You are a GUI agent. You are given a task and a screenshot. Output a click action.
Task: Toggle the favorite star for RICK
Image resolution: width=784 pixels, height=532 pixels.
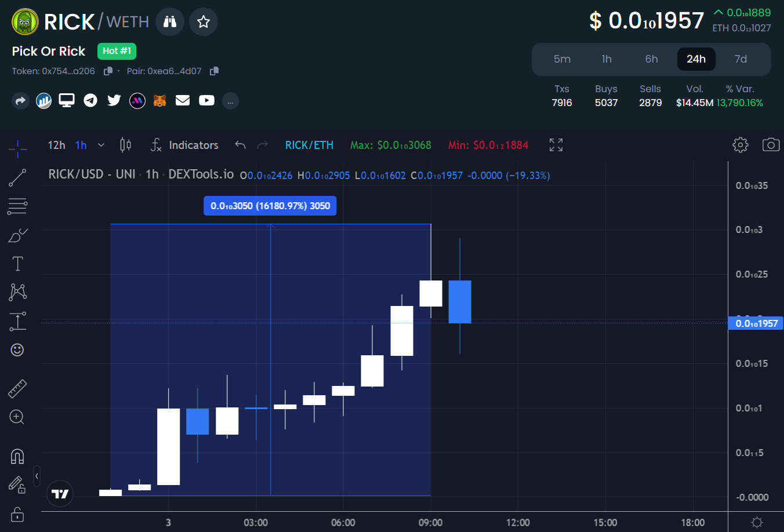[203, 21]
